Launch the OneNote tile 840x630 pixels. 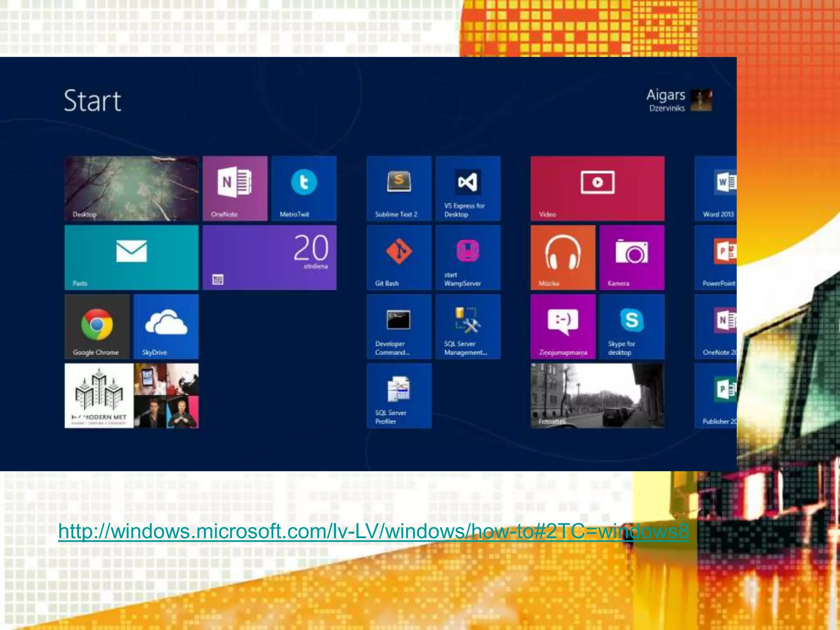tap(235, 188)
